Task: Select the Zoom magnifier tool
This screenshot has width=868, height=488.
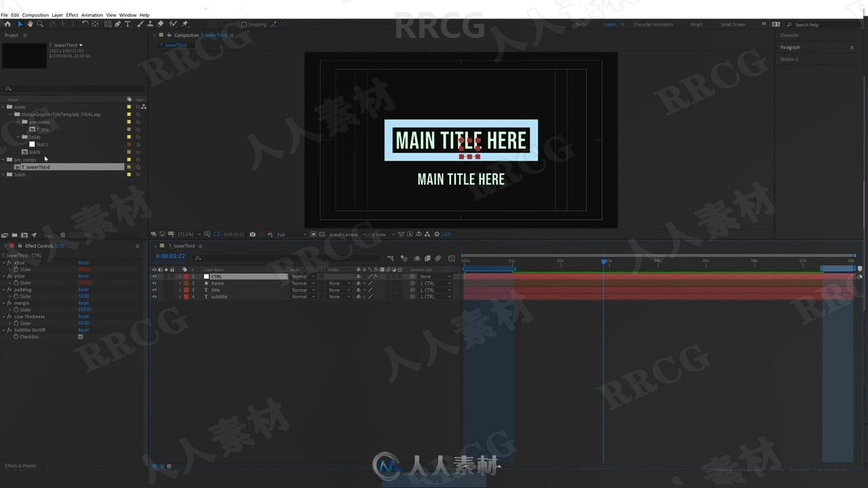Action: [x=40, y=24]
